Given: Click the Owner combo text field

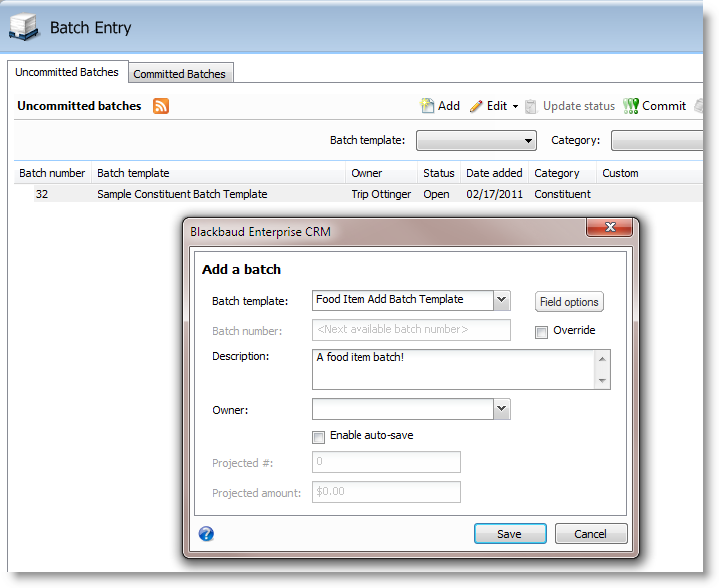Looking at the screenshot, I should point(403,408).
